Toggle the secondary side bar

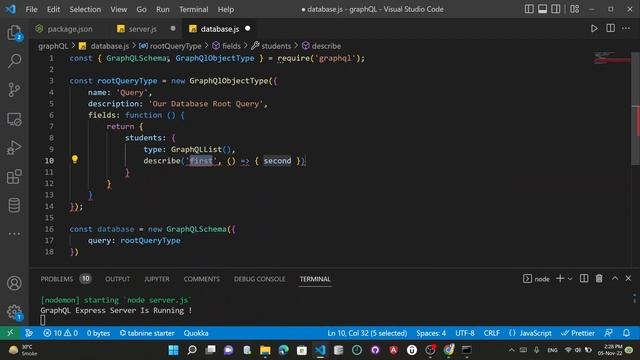[x=556, y=9]
